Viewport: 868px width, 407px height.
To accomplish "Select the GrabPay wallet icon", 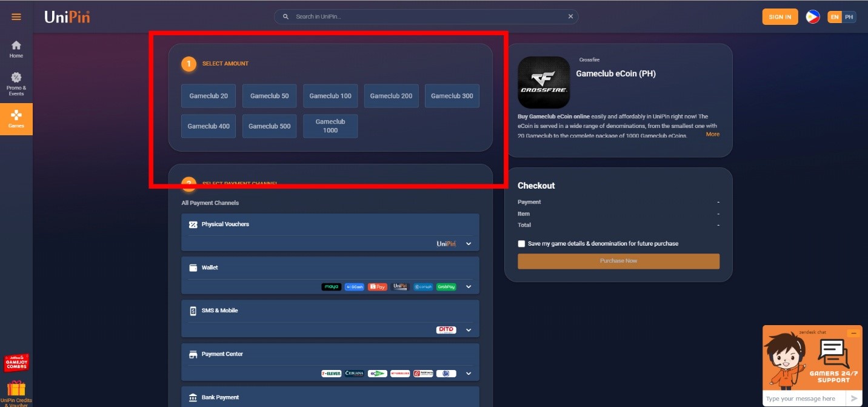I will [x=446, y=286].
